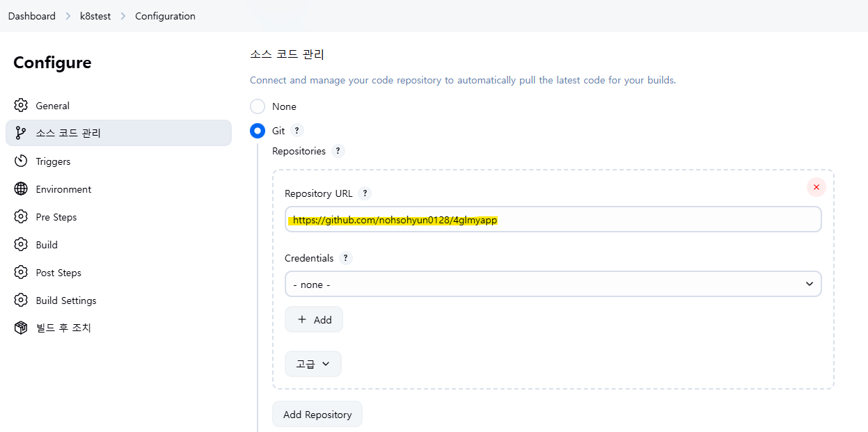Click the Environment globe icon
868x432 pixels.
point(21,189)
